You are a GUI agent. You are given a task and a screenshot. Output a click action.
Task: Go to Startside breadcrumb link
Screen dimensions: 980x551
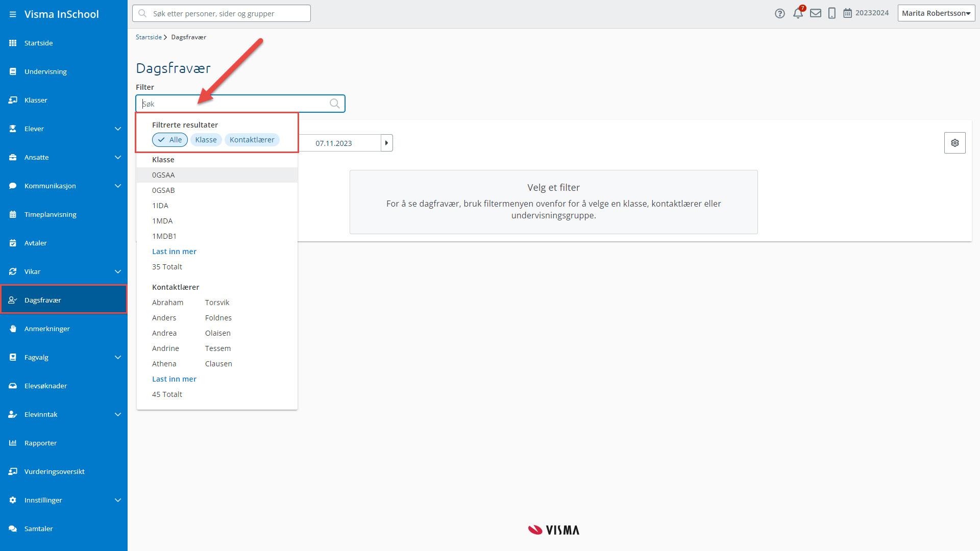coord(149,37)
